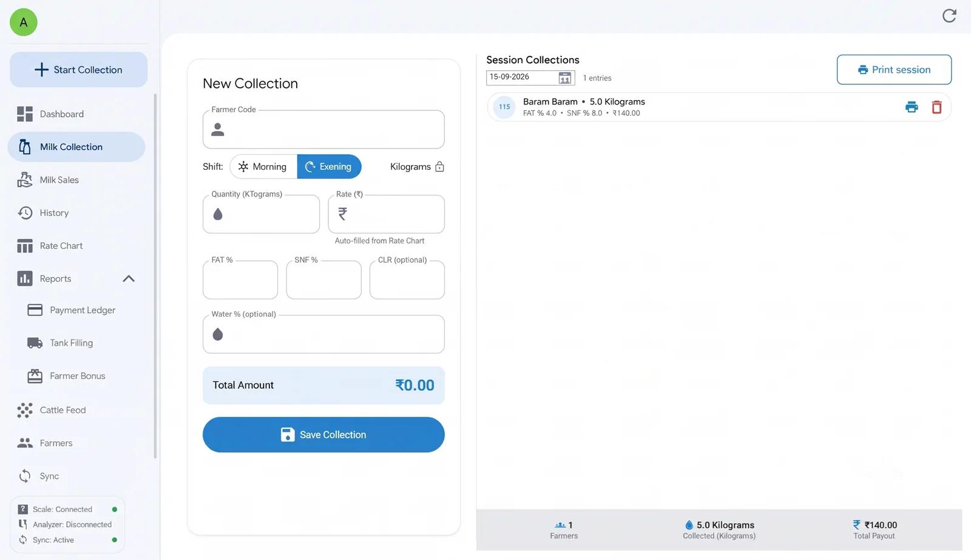Click the Total Amount ₹0.00 value
Screen dimensions: 971x560
[x=414, y=385]
